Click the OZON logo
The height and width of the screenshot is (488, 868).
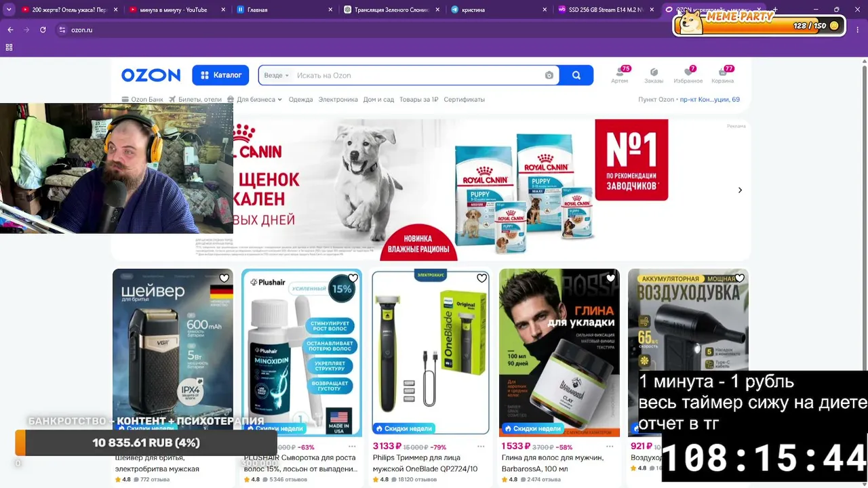point(151,75)
